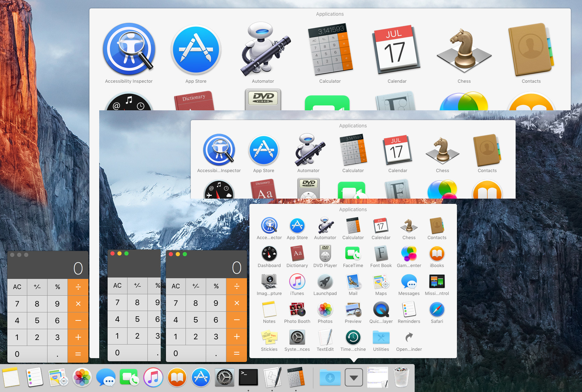Launch FaceTime from the Applications folder

pyautogui.click(x=353, y=254)
